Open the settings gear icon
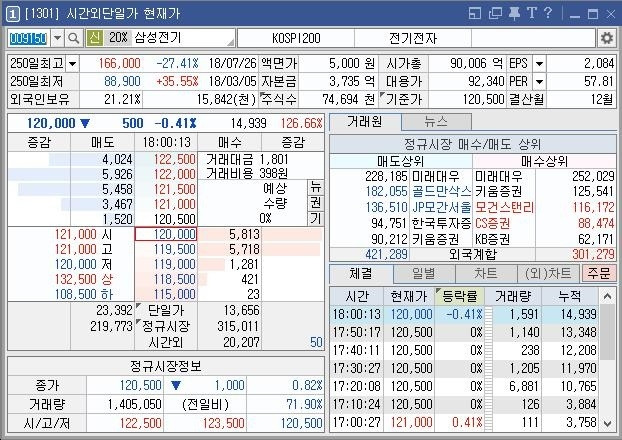The image size is (622, 440). tap(606, 37)
